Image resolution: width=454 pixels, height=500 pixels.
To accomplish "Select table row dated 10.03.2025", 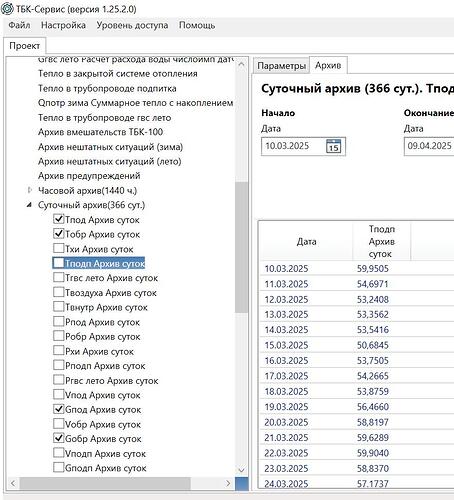I will pos(357,268).
